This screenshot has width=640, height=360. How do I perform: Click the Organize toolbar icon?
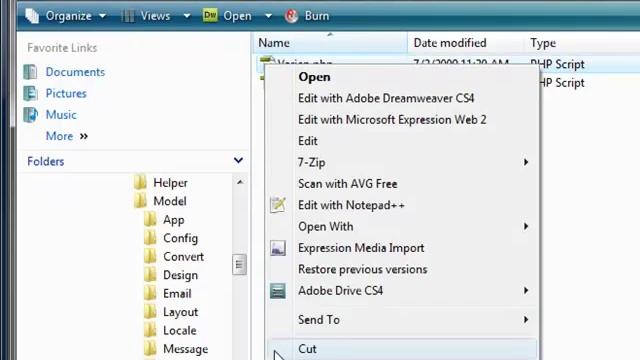pyautogui.click(x=32, y=16)
